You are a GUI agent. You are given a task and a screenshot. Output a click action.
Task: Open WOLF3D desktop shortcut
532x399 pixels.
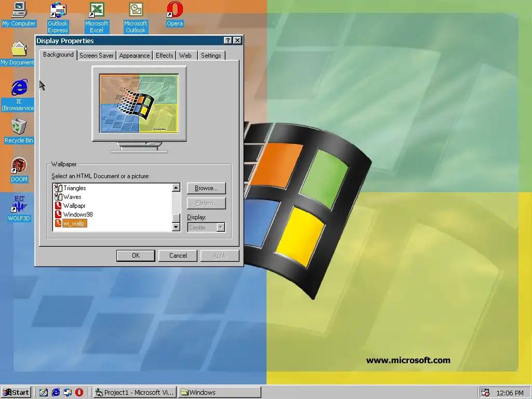(19, 209)
